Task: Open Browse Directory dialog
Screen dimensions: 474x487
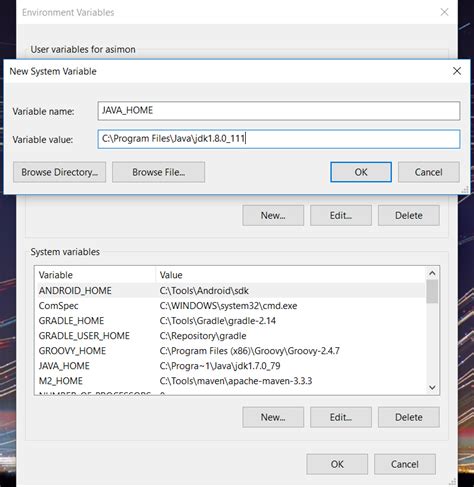Action: pyautogui.click(x=60, y=172)
